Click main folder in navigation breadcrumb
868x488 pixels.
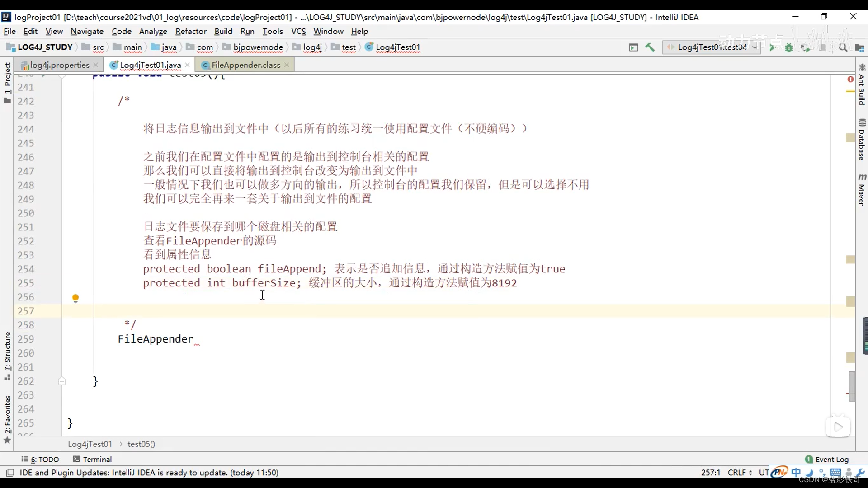(127, 47)
